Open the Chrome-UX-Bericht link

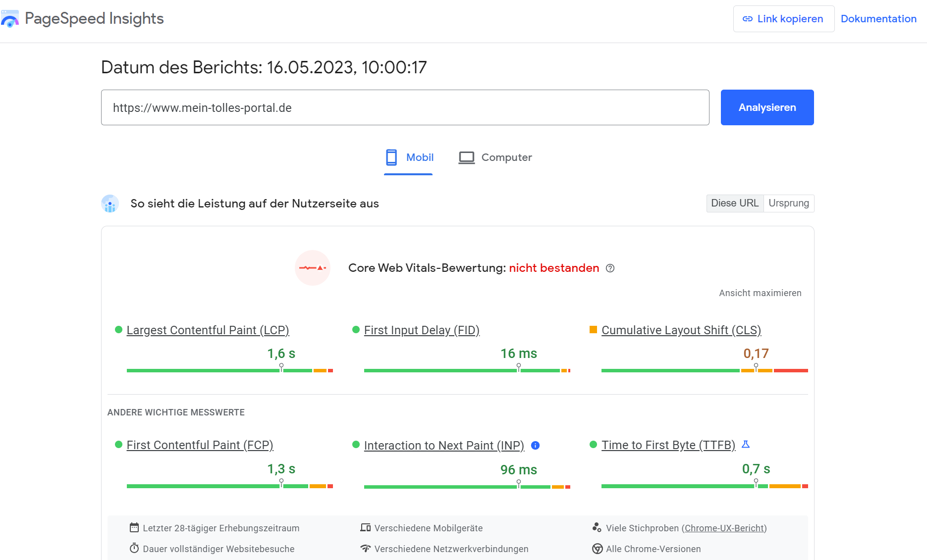(x=724, y=528)
